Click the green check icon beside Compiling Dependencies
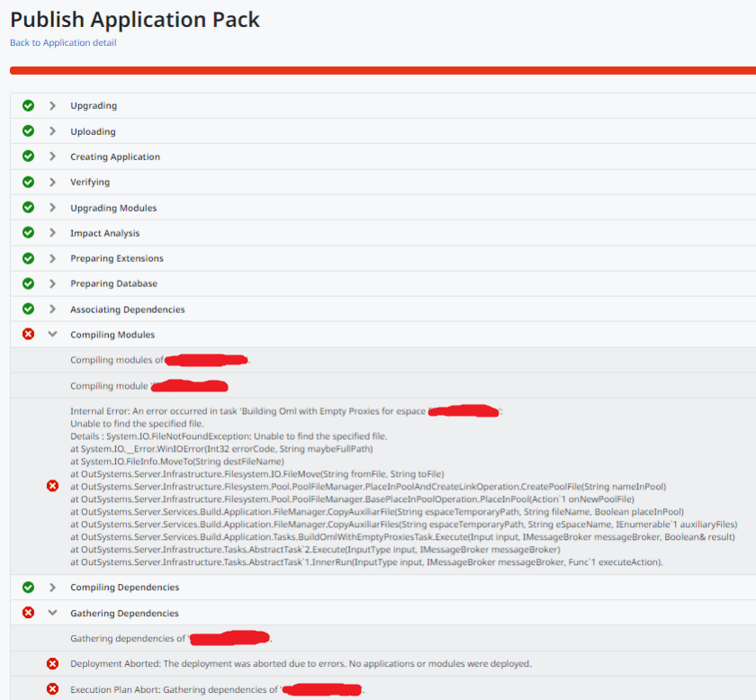 click(28, 588)
